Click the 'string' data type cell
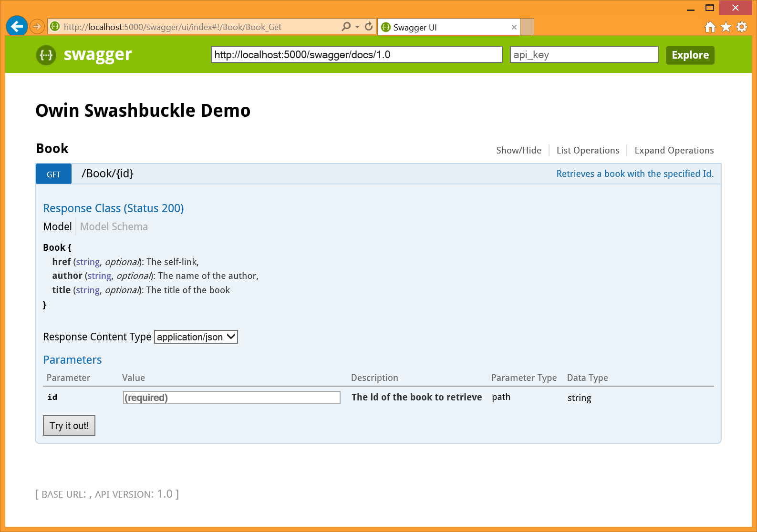This screenshot has height=532, width=757. click(579, 398)
